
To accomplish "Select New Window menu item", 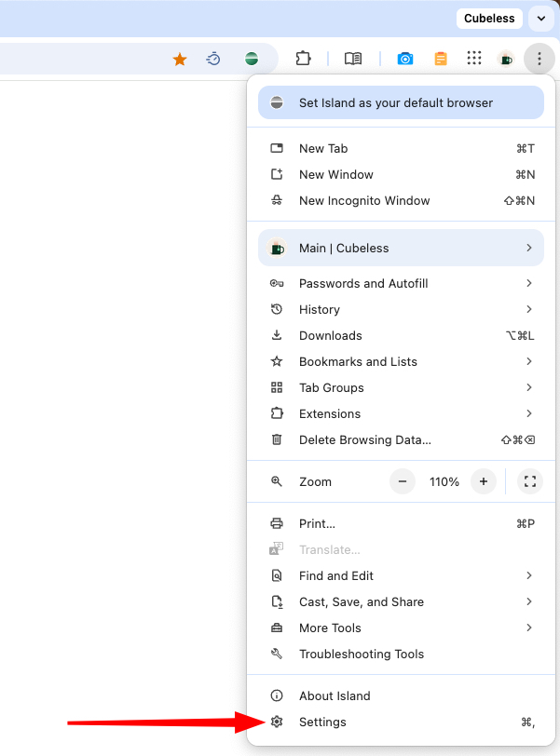I will (x=401, y=174).
